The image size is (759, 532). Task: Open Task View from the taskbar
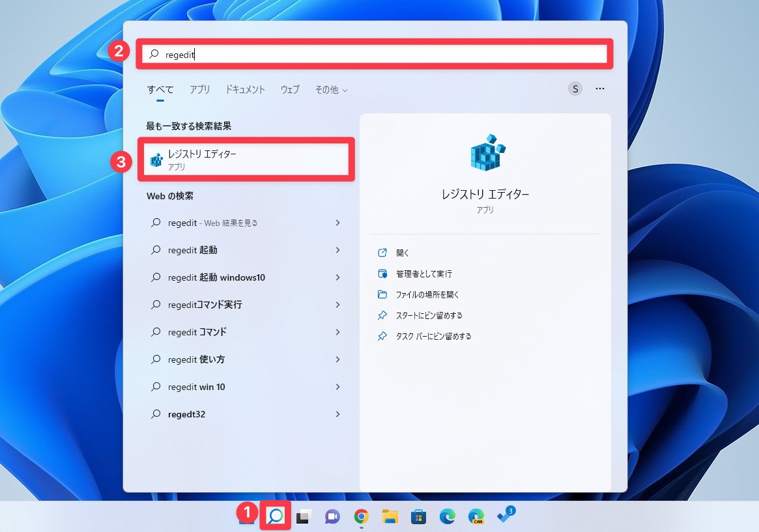pos(304,516)
